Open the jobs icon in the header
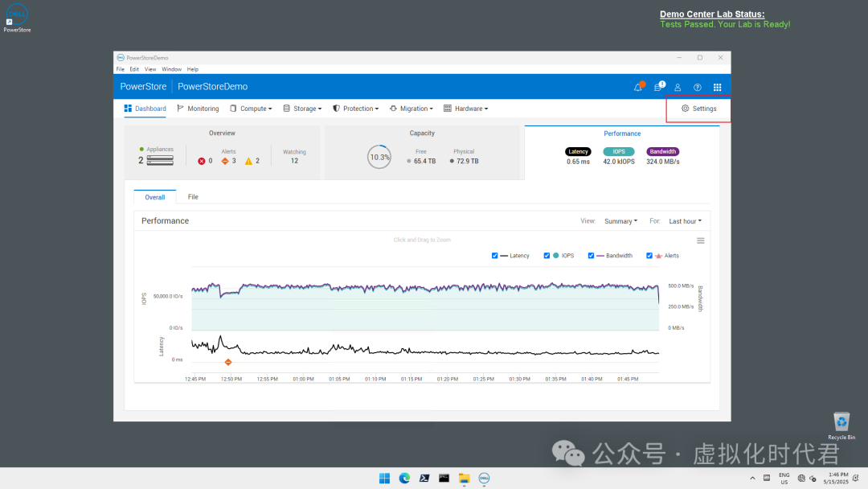 point(658,87)
